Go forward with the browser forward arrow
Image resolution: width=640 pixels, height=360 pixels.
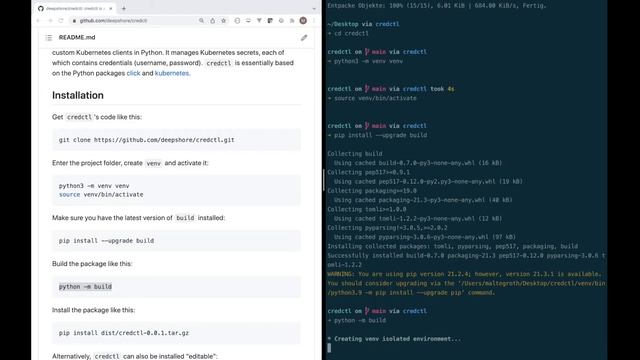pyautogui.click(x=50, y=20)
